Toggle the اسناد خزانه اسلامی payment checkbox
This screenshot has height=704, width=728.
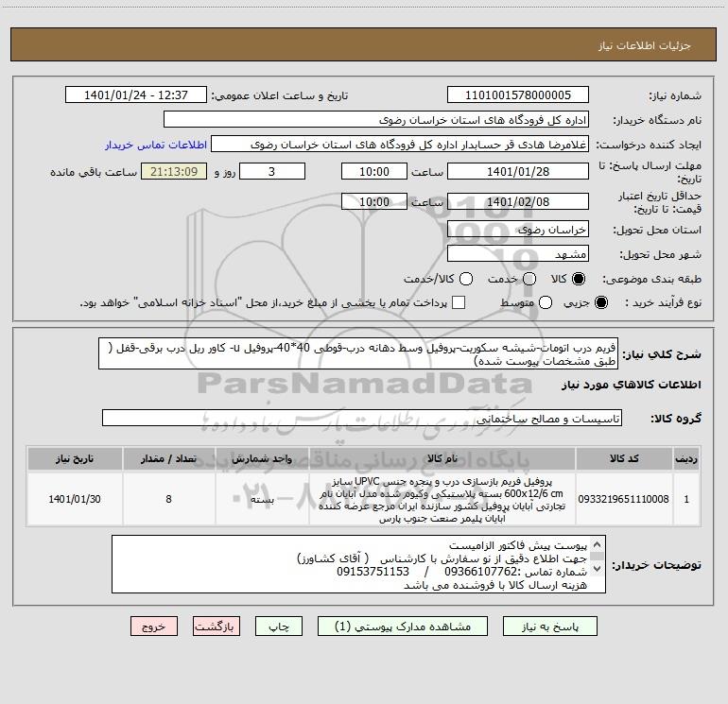(459, 302)
